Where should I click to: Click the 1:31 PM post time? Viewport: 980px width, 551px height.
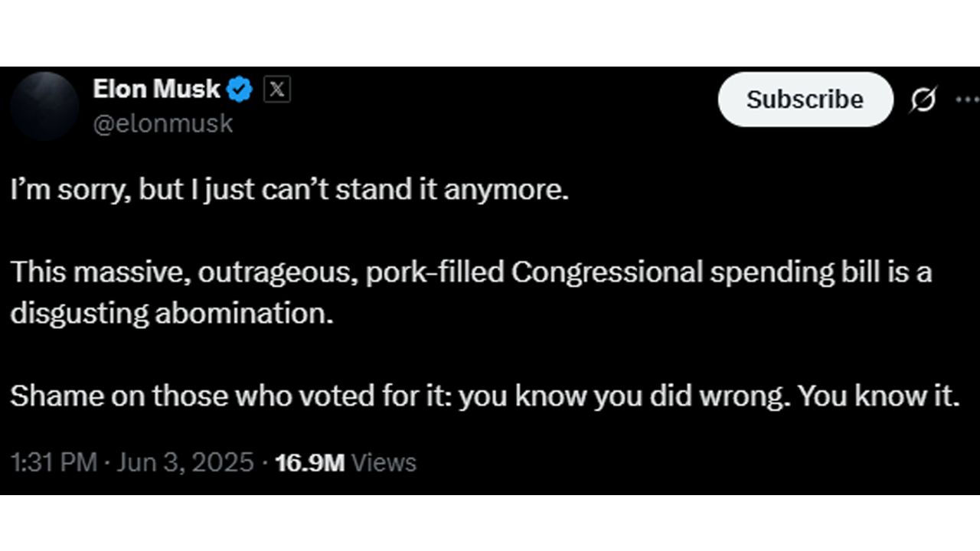point(54,462)
